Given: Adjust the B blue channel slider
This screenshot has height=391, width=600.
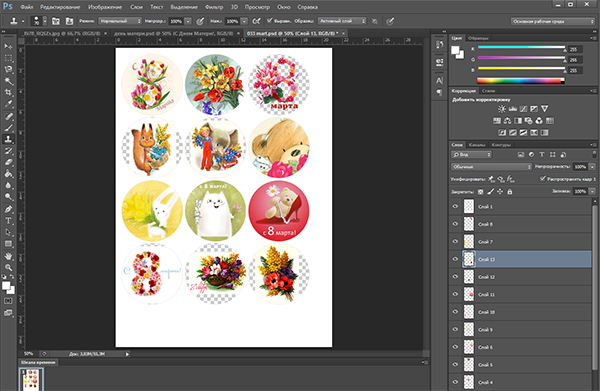Looking at the screenshot, I should (521, 70).
